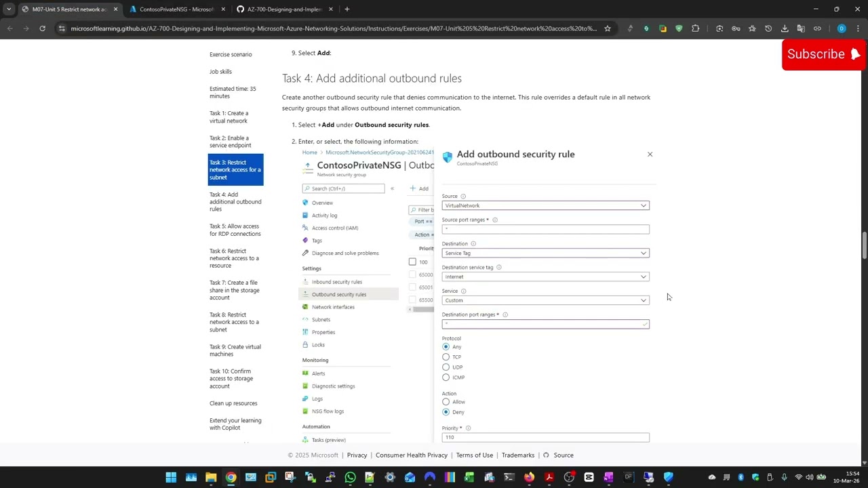The image size is (868, 488).
Task: Open the Terms of Use link
Action: [475, 455]
